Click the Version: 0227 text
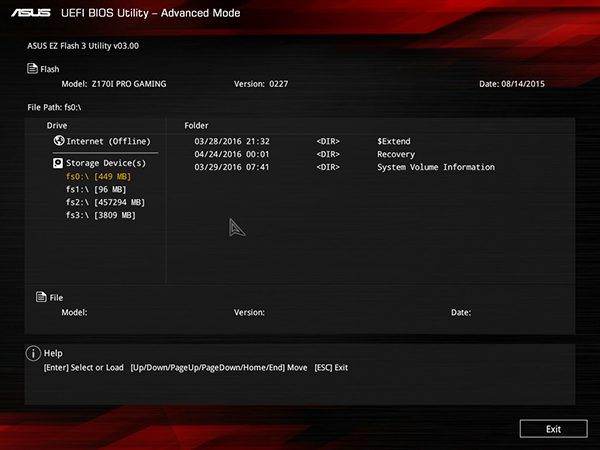 click(x=261, y=84)
